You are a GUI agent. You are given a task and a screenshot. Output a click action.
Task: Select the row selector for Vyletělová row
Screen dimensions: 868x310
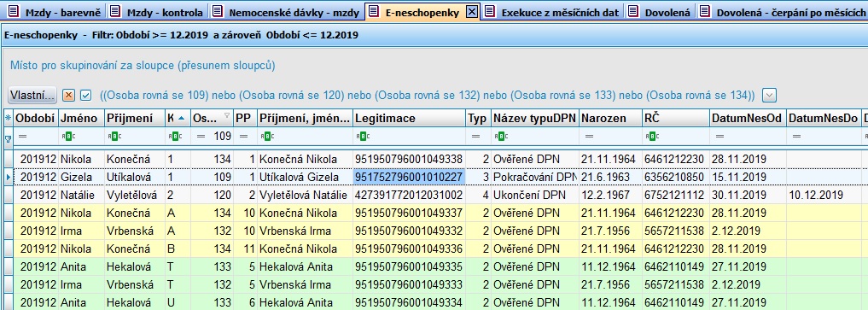coord(8,195)
